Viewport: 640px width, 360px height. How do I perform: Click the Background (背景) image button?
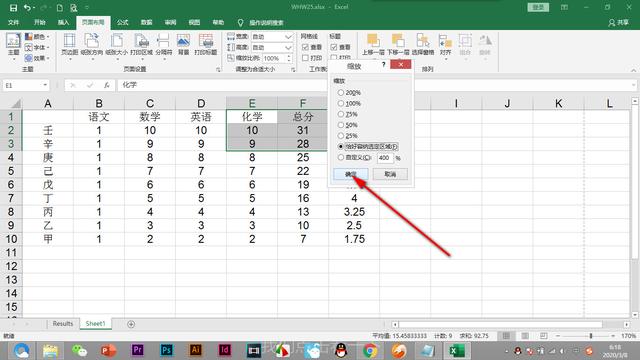(183, 45)
